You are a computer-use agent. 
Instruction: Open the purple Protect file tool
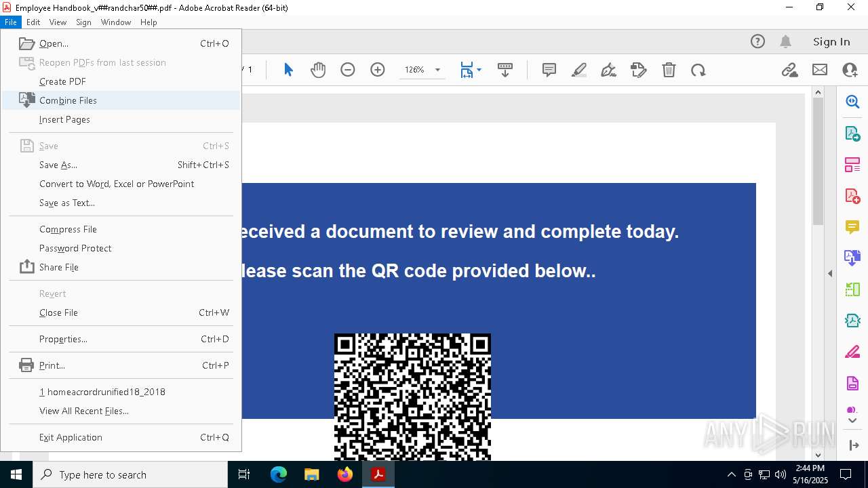click(x=852, y=383)
